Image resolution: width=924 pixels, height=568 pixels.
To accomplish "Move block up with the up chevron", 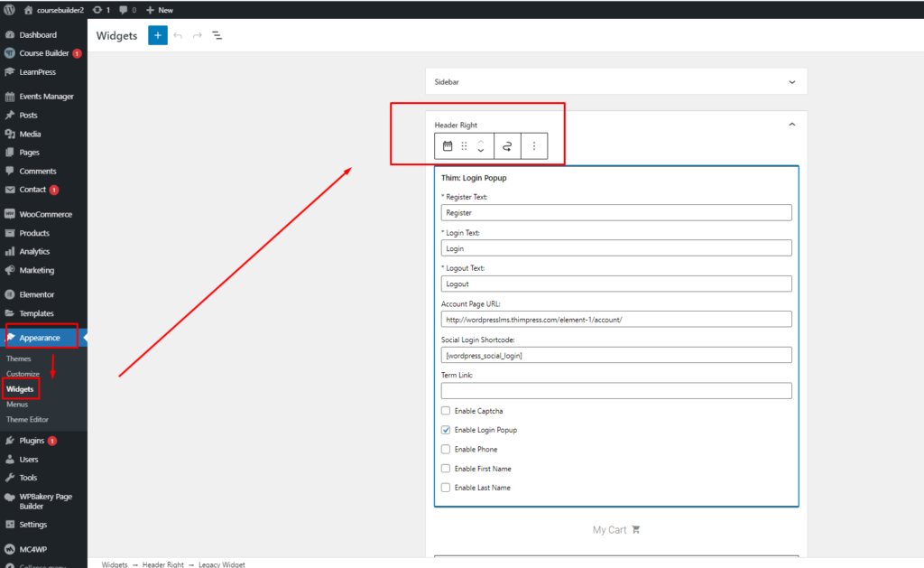I will [x=481, y=142].
